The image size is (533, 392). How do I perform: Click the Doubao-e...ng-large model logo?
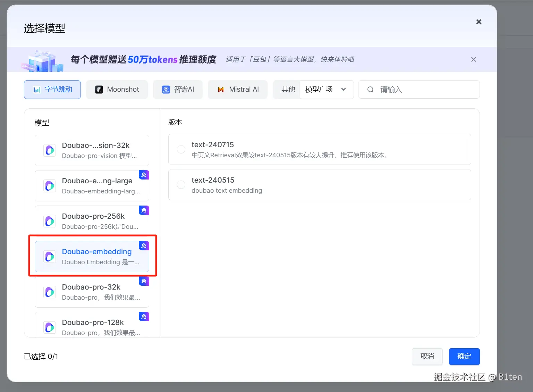[50, 186]
